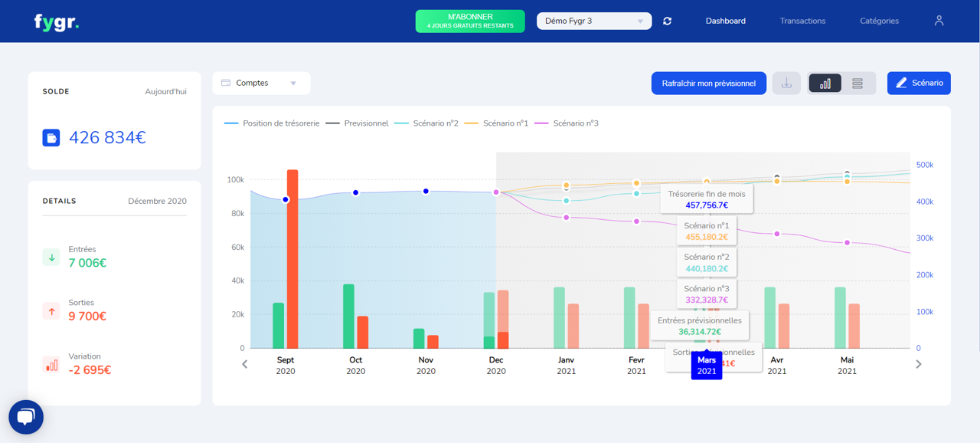Click the download export icon
The height and width of the screenshot is (443, 980).
(x=786, y=83)
